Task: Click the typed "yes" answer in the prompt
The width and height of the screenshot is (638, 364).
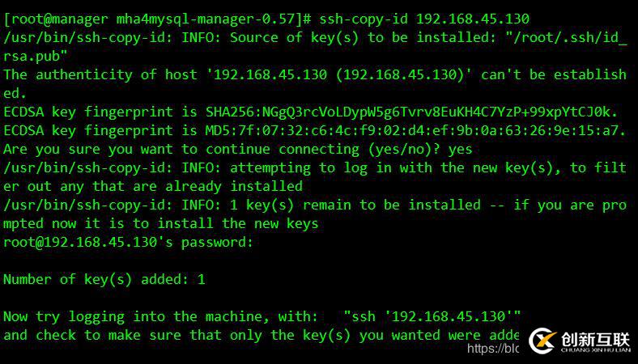Action: pyautogui.click(x=460, y=149)
